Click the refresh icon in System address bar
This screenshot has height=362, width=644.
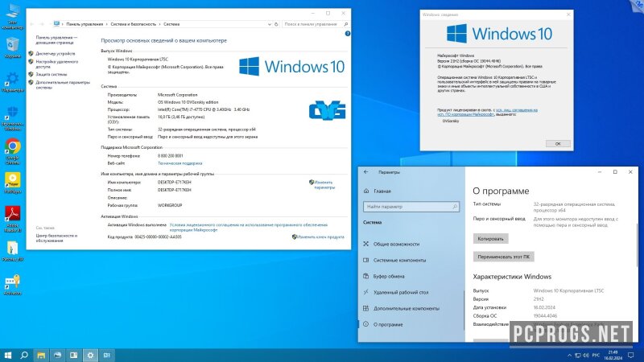276,24
